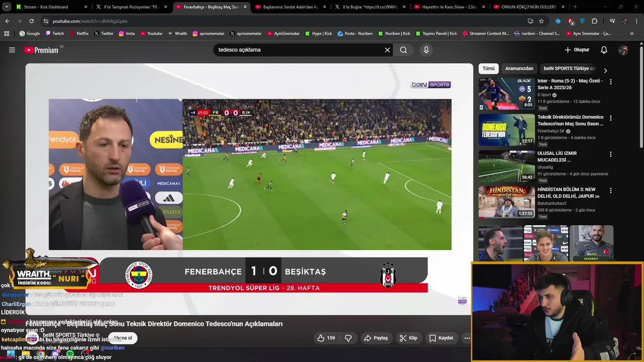This screenshot has height=362, width=644.
Task: Close the 'Fenerbahçe - Beşiktaş Maç Son' tab
Action: (245, 7)
